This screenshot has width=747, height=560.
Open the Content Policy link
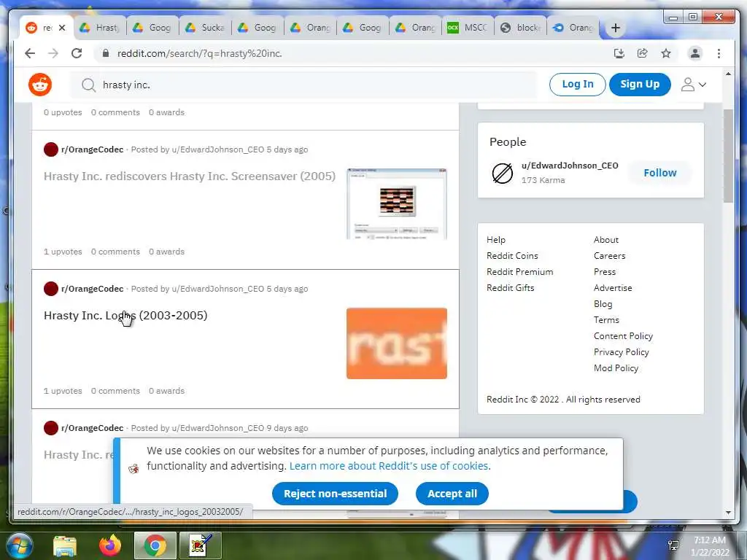coord(623,336)
